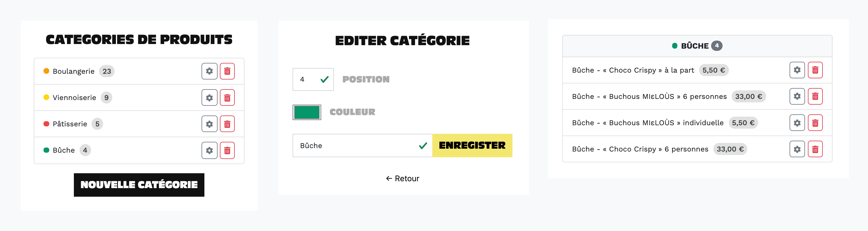
Task: Click the Nouvelle Catégorie button
Action: 139,185
